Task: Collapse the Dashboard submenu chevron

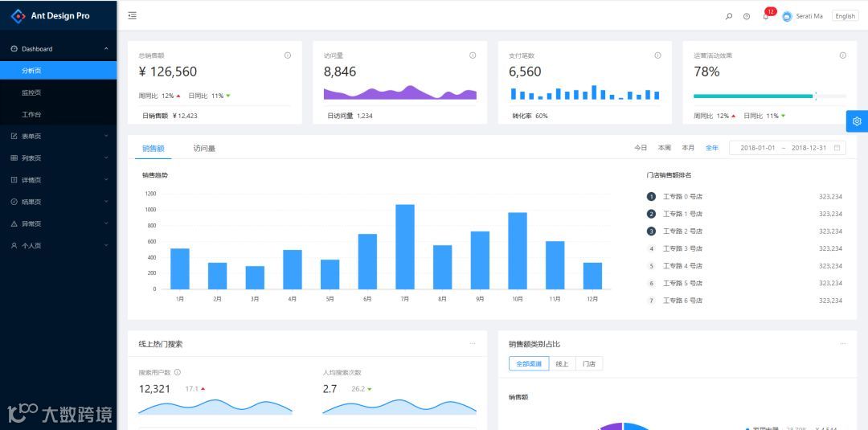Action: click(106, 49)
